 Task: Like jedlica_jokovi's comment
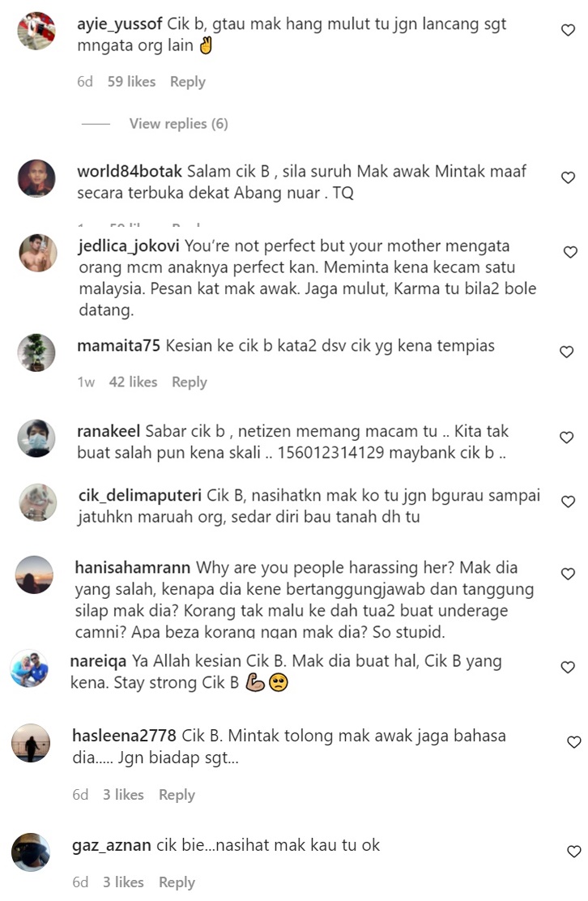pos(570,252)
